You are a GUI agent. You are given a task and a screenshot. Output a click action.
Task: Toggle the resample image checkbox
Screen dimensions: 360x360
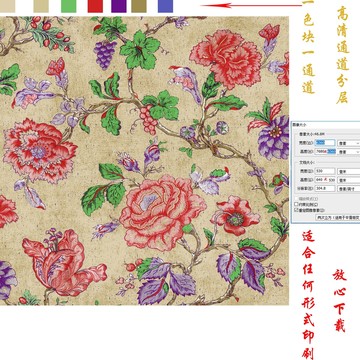click(x=296, y=210)
